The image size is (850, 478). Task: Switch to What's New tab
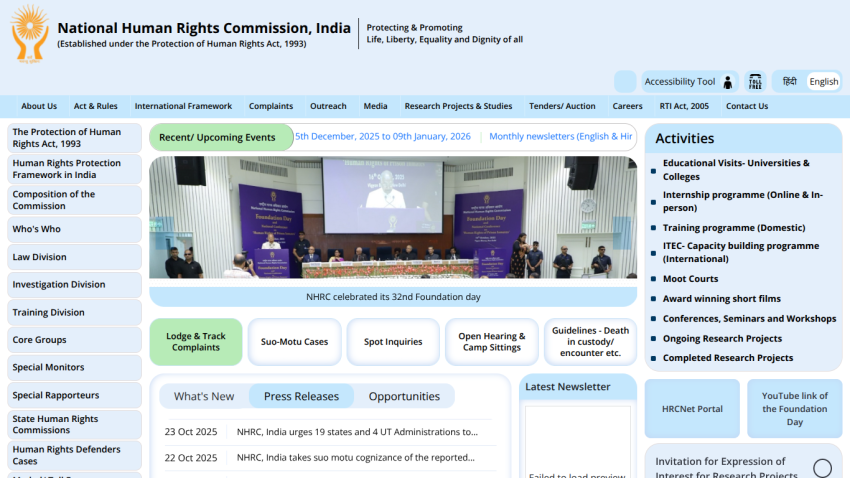tap(204, 396)
